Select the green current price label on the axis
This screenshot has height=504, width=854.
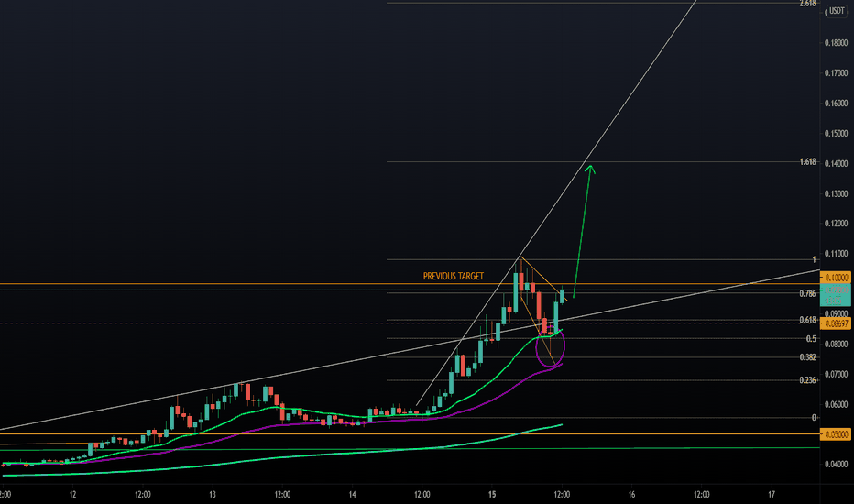tap(835, 295)
